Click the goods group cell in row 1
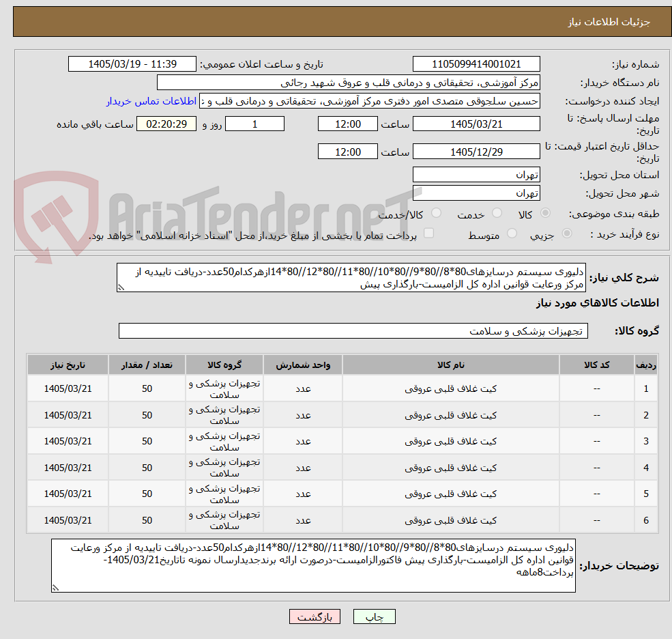This screenshot has height=639, width=672. tap(224, 388)
